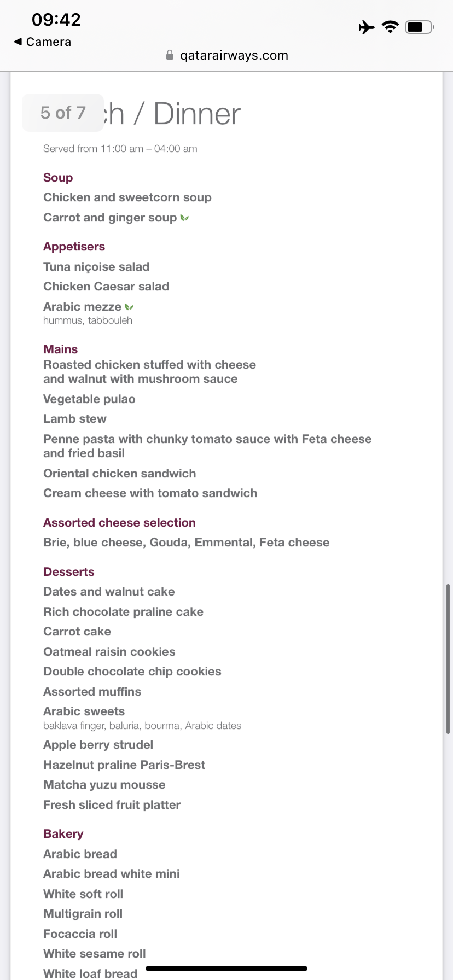The image size is (453, 980).
Task: Select the Appetisers section heading
Action: 74,247
